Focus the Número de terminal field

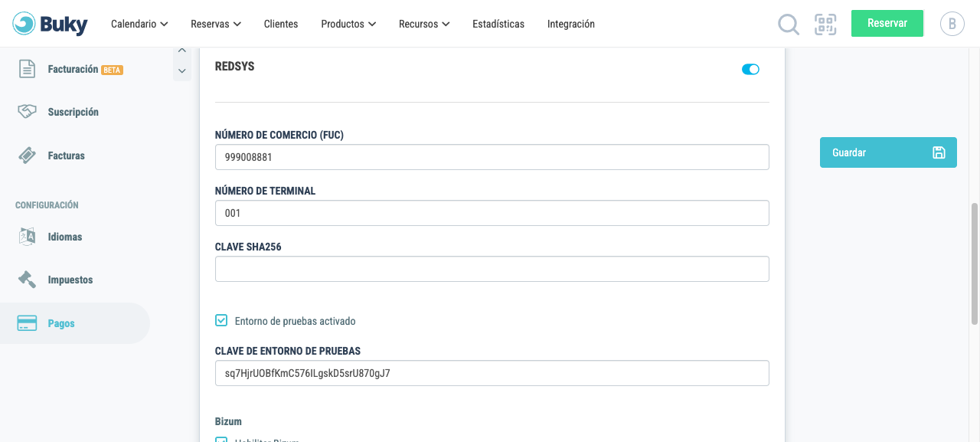click(492, 213)
